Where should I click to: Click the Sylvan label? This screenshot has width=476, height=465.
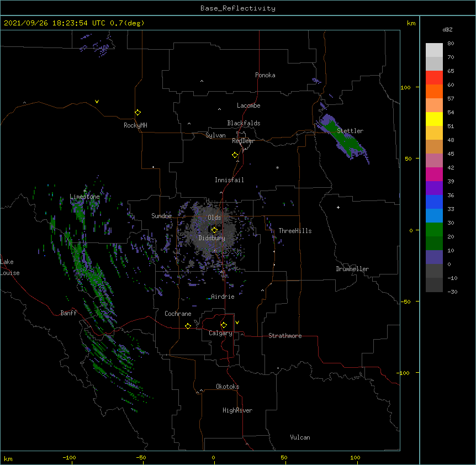[215, 135]
